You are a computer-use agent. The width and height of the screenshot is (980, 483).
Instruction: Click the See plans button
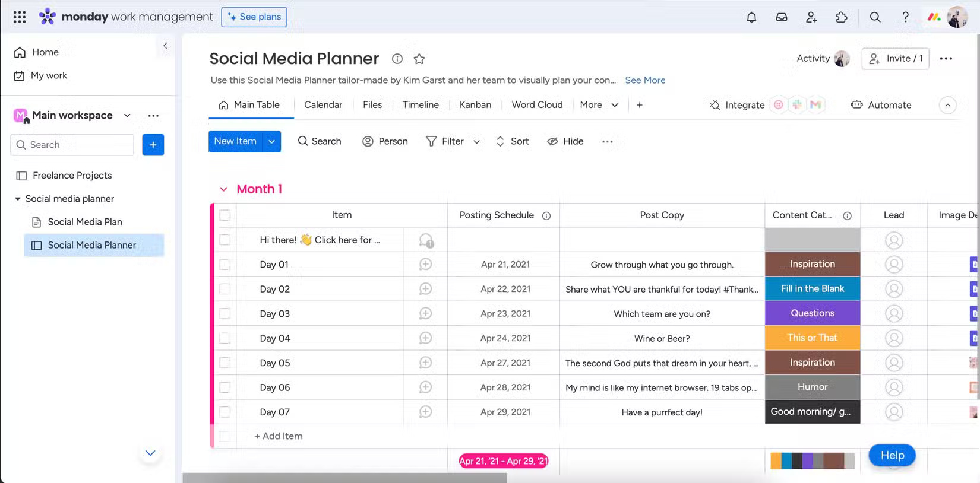(254, 17)
